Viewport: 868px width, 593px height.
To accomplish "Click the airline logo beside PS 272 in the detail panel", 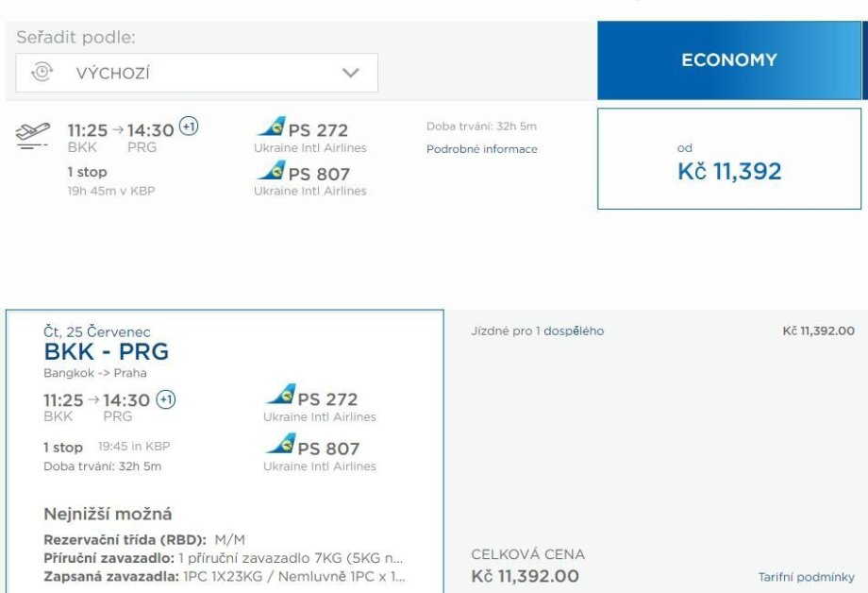I will (280, 396).
